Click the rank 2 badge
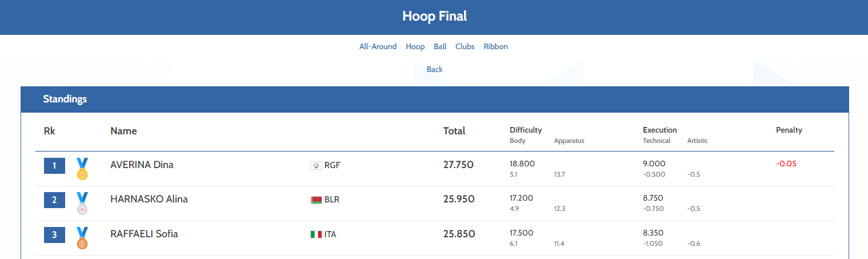Viewport: 868px width, 259px height. tap(54, 200)
